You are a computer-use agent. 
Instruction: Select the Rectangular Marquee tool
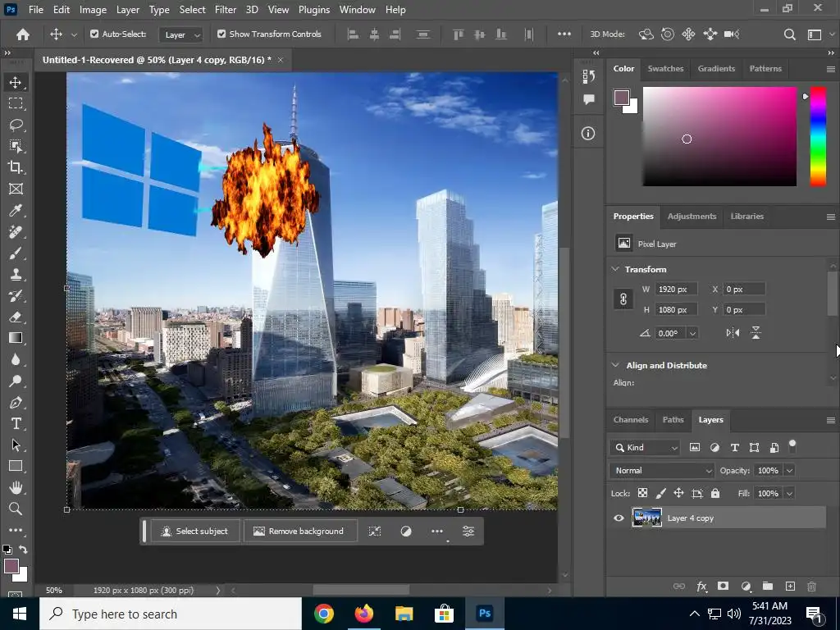tap(16, 103)
